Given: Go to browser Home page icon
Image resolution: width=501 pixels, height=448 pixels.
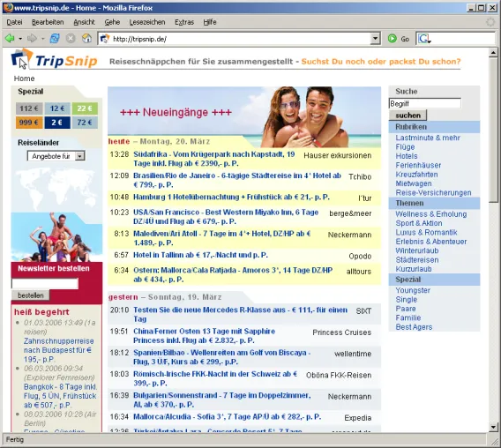Looking at the screenshot, I should click(x=86, y=39).
